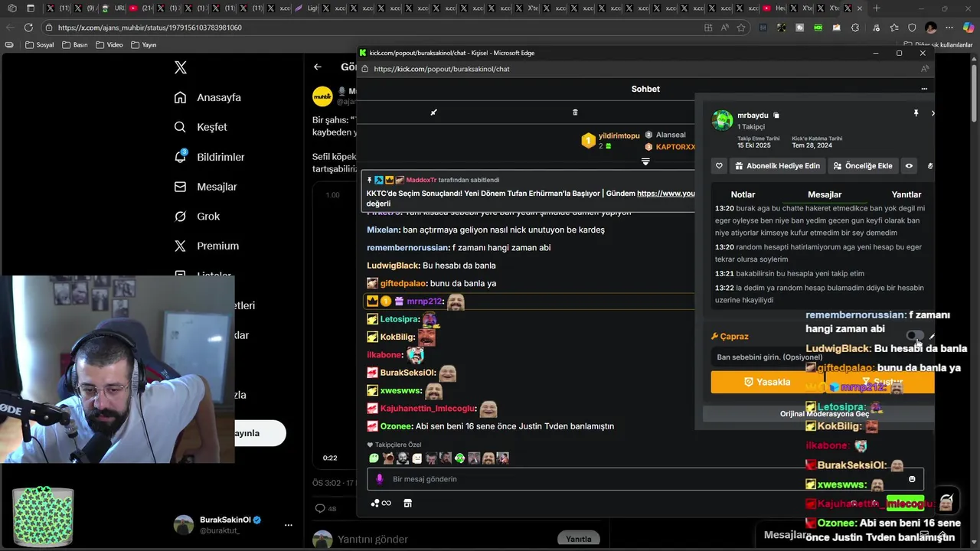This screenshot has width=980, height=551.
Task: Expand the chat leaderboard collapse arrow
Action: (x=645, y=161)
